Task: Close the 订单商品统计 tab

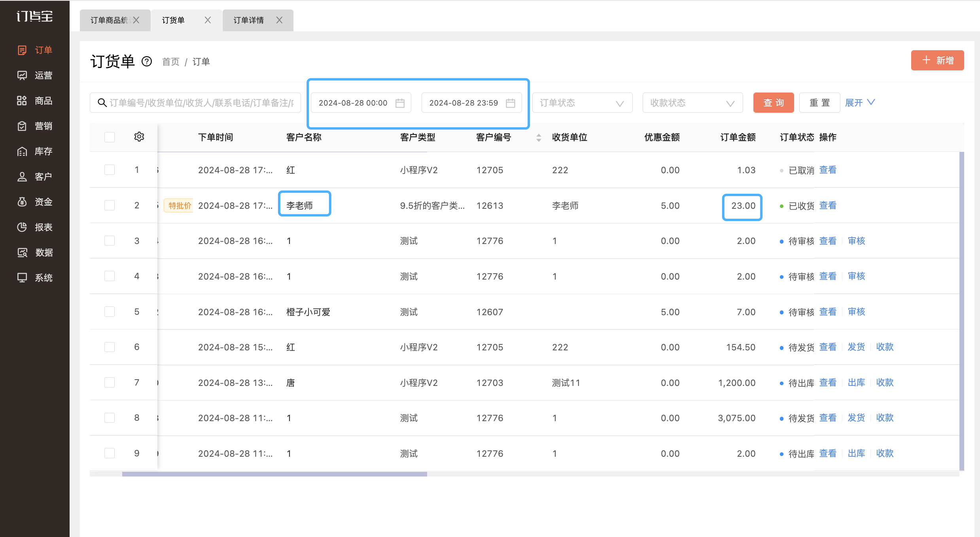Action: pyautogui.click(x=136, y=20)
